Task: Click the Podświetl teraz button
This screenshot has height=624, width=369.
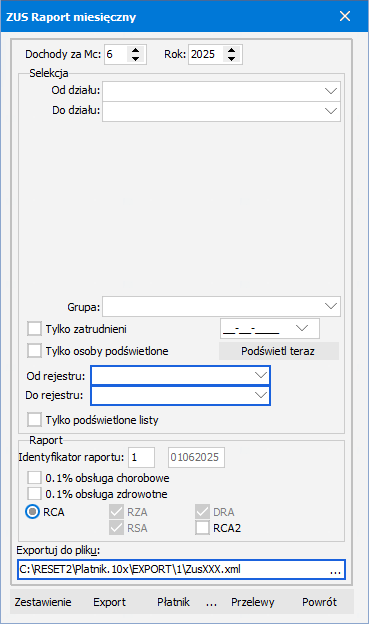Action: (x=279, y=351)
